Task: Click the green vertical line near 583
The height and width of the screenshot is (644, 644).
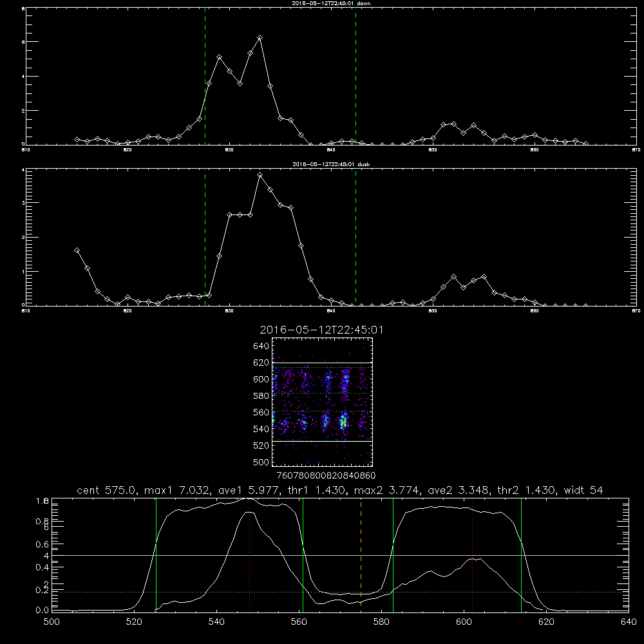Action: [x=393, y=555]
